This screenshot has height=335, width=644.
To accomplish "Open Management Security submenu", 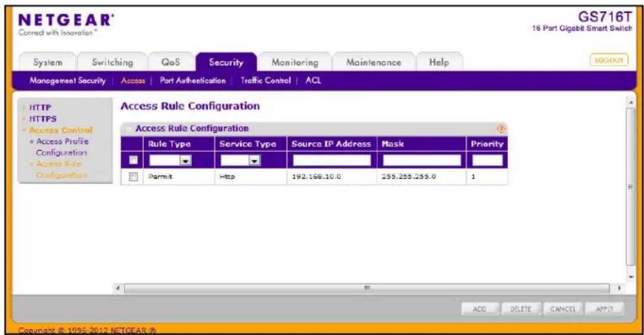I will point(67,81).
